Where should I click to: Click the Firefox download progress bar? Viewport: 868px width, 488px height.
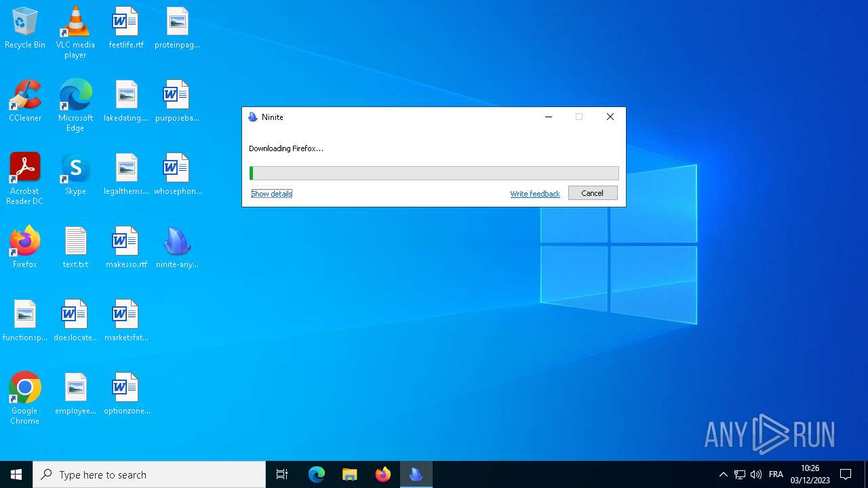(434, 173)
